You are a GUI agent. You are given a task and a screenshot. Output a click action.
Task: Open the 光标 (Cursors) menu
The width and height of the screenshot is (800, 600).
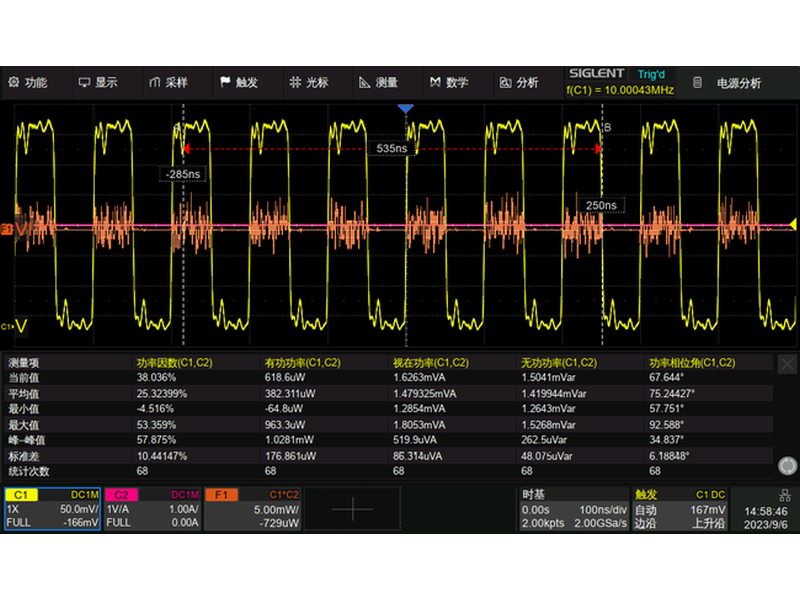[308, 82]
